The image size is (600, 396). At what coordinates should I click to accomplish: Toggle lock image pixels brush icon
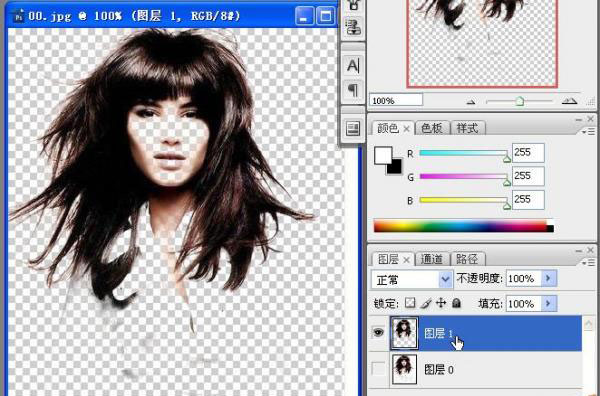pos(426,303)
